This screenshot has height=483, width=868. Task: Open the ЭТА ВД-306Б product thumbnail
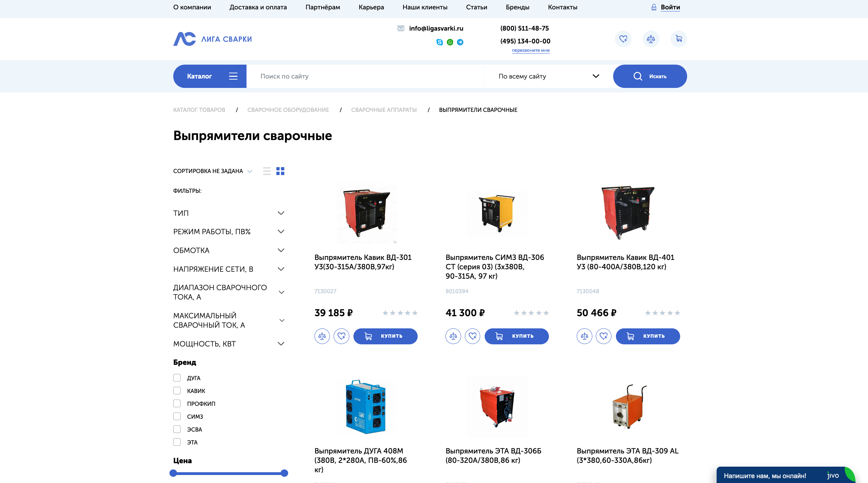click(x=497, y=407)
